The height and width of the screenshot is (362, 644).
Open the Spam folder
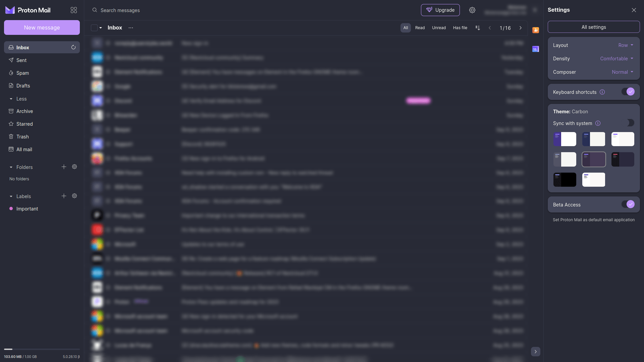coord(42,73)
